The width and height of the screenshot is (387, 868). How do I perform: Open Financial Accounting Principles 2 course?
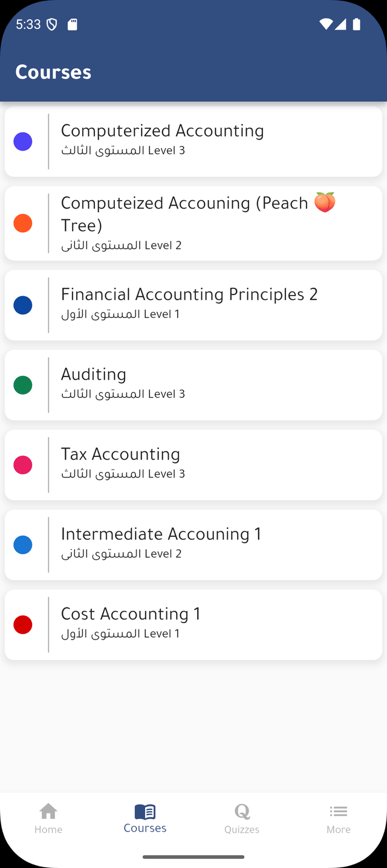click(189, 294)
